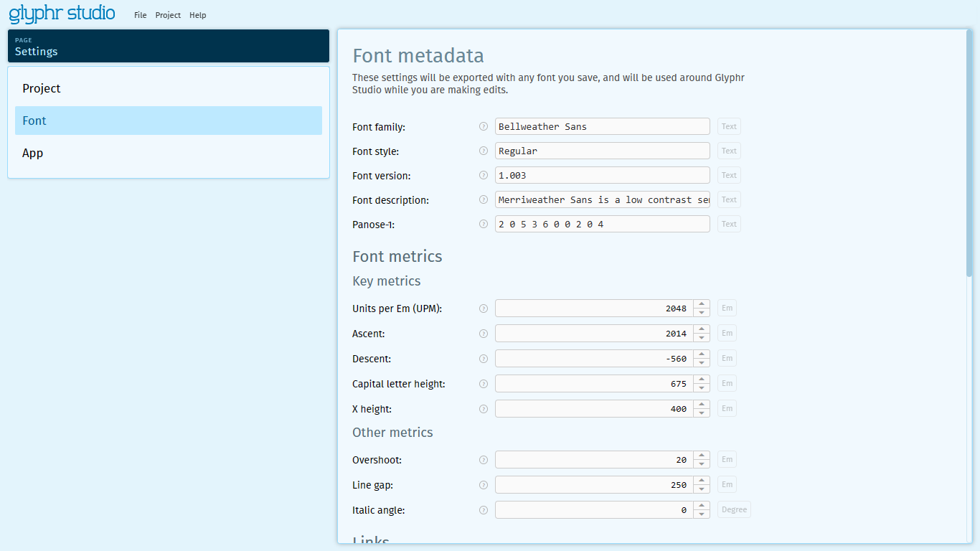
Task: Click the Overshoot field 20
Action: pyautogui.click(x=594, y=460)
